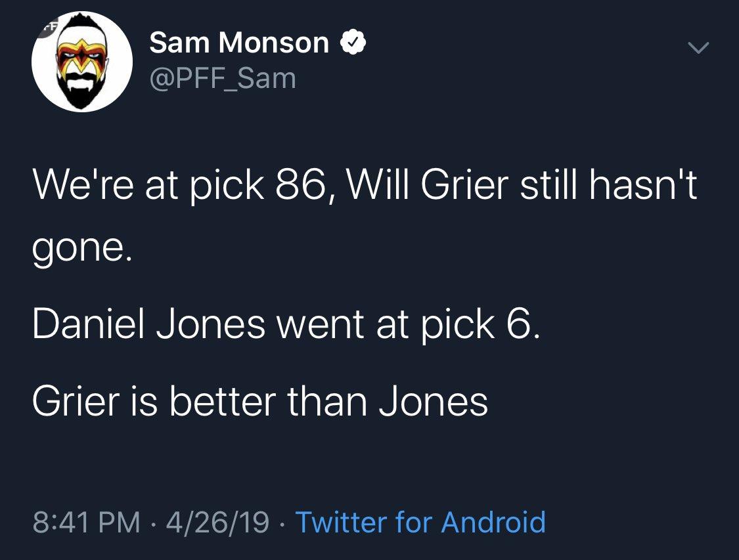Expand the tweet options chevron
Screen dimensions: 739x560
[698, 47]
